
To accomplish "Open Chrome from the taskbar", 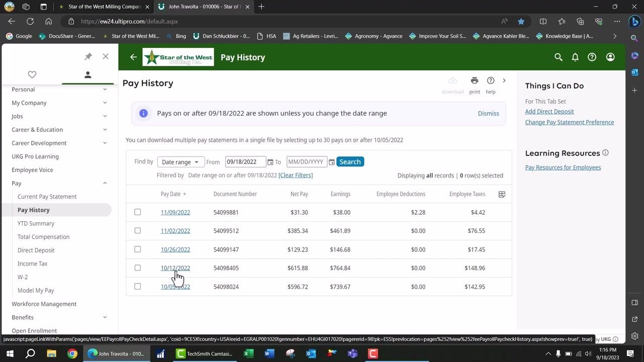I will 72,353.
